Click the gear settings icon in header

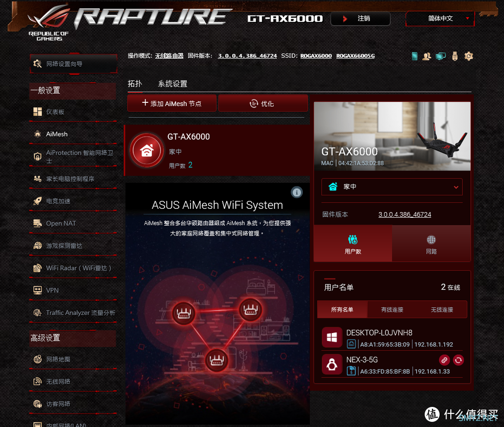click(469, 57)
